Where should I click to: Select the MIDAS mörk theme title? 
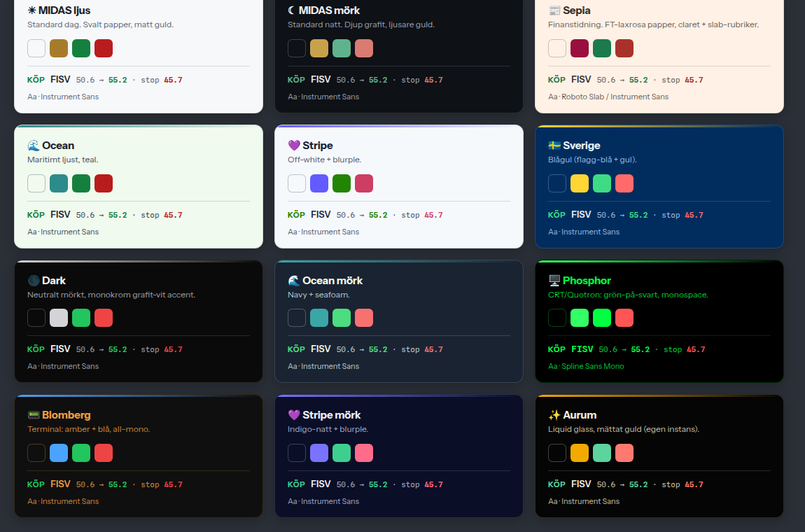pos(329,10)
